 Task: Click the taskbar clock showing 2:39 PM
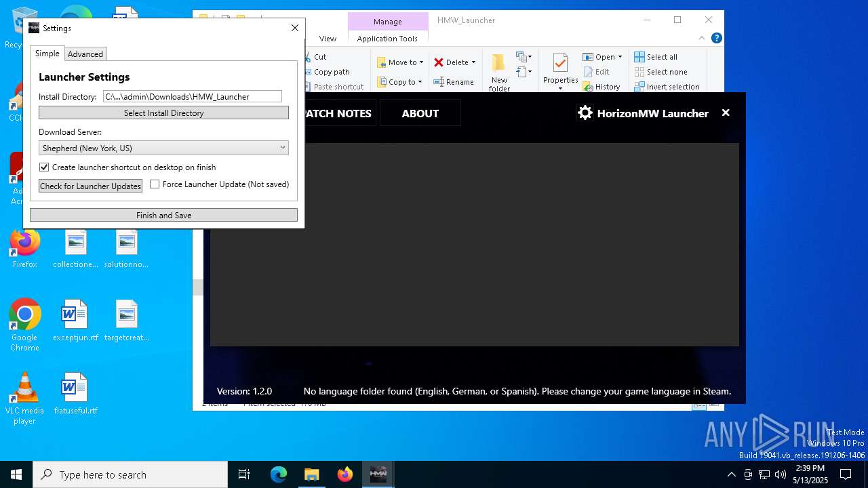[810, 474]
